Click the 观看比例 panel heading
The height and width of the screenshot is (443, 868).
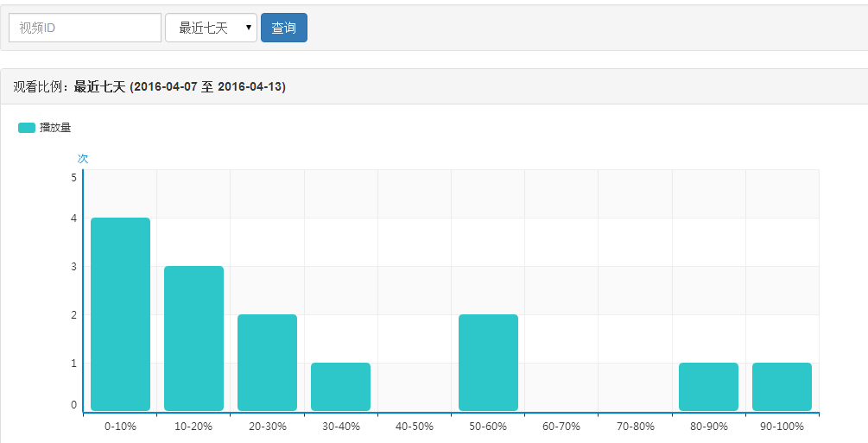point(149,86)
